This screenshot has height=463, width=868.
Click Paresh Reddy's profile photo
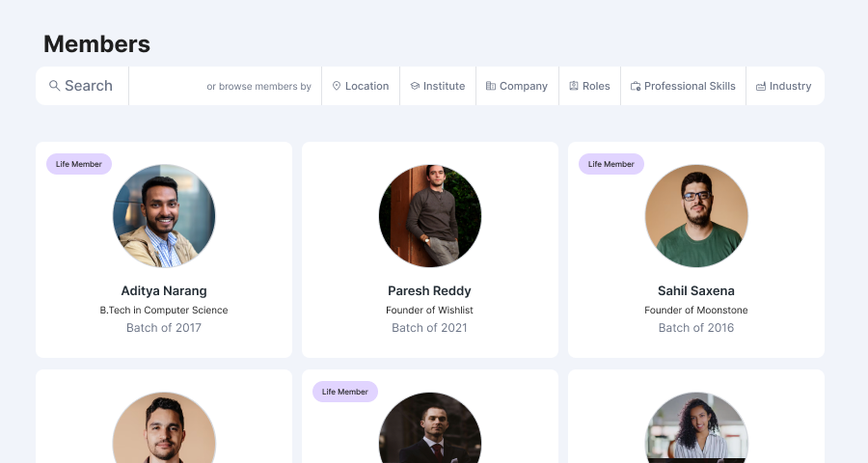[429, 216]
